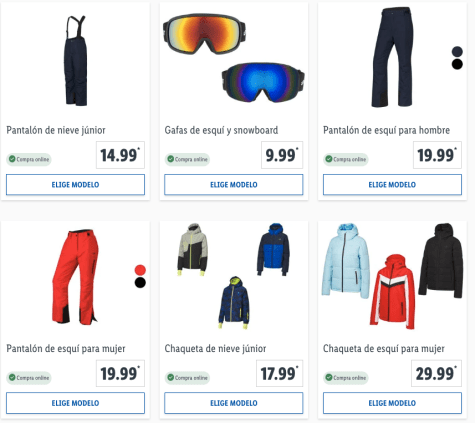
Task: Open the red and white women's jacket image
Action: [x=393, y=292]
